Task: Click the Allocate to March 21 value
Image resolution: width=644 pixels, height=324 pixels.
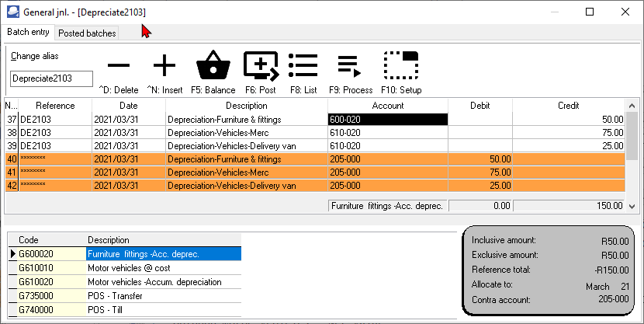Action: pos(607,287)
